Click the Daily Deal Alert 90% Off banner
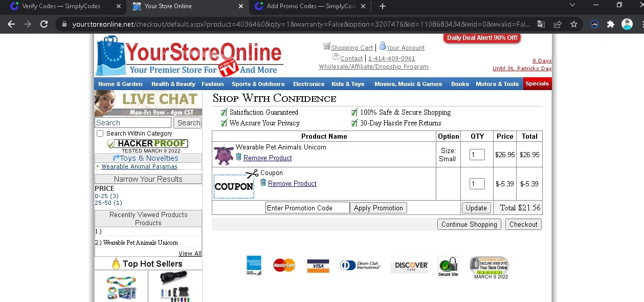 tap(482, 38)
